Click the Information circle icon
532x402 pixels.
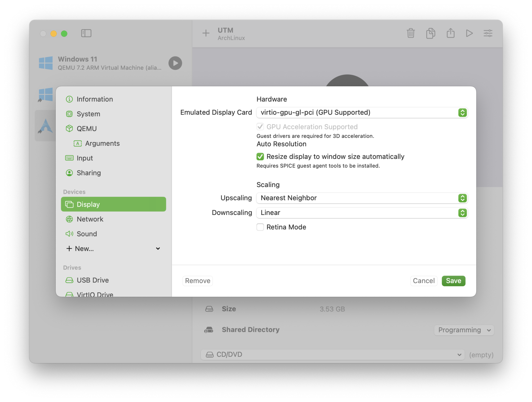[69, 99]
